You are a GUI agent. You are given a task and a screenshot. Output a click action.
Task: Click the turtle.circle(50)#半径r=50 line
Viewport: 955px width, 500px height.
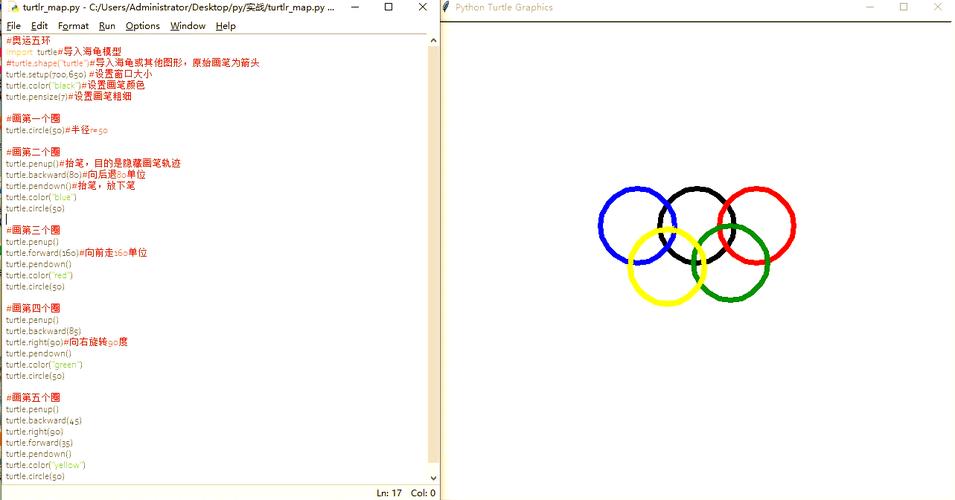57,130
